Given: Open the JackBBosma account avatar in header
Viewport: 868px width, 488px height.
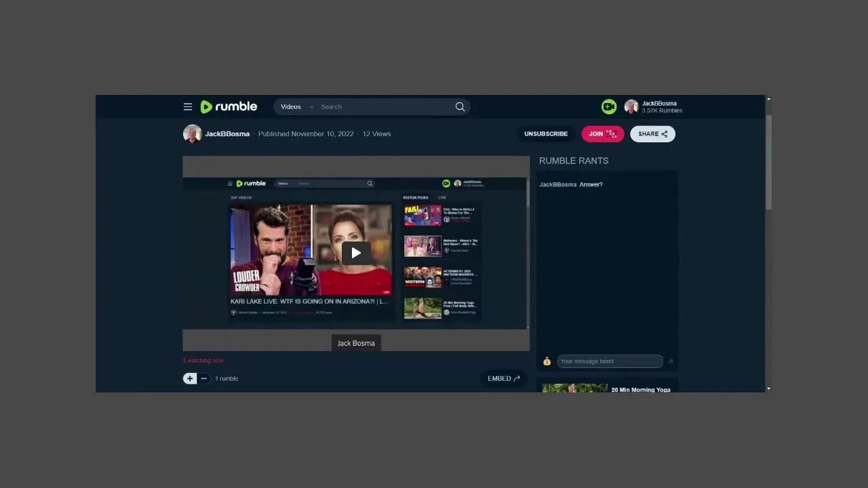Looking at the screenshot, I should click(x=631, y=106).
